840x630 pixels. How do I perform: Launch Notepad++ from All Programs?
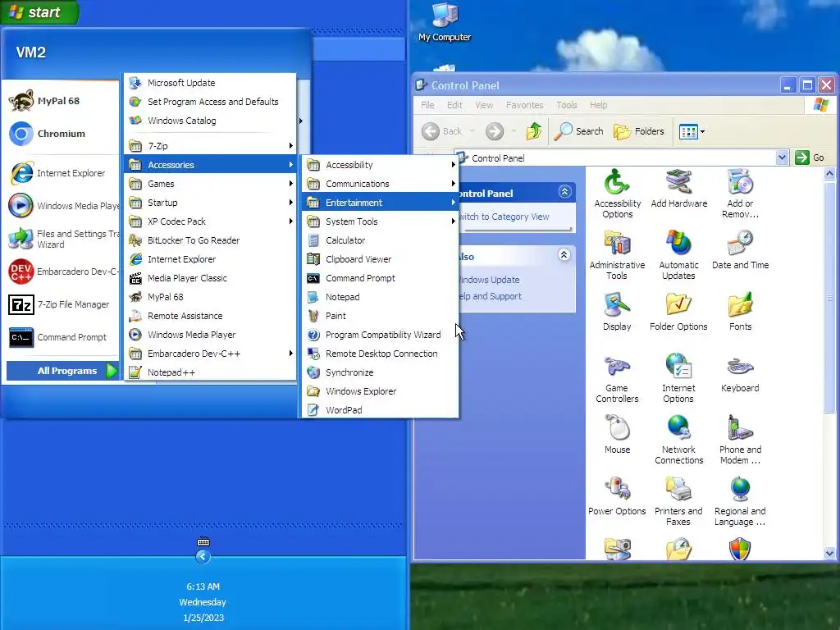click(x=210, y=372)
